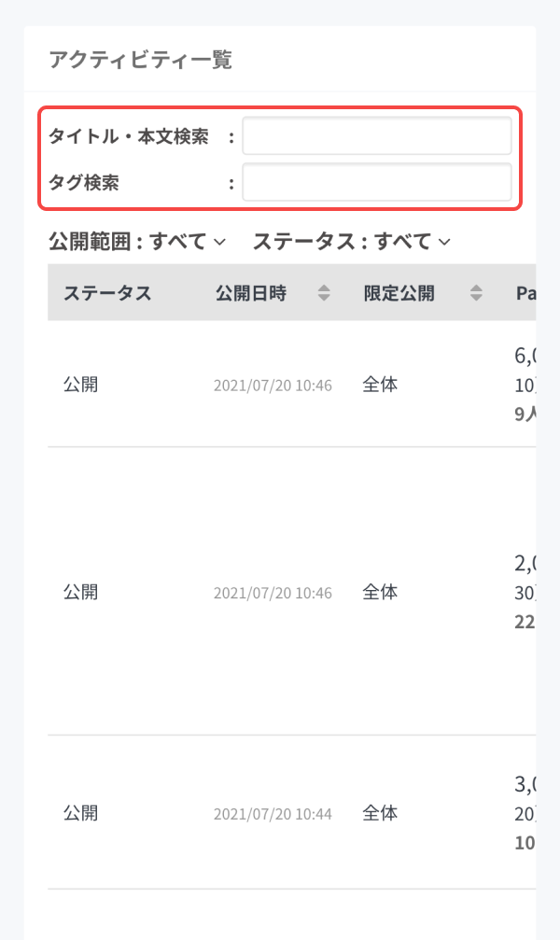The height and width of the screenshot is (940, 560).
Task: Select the 公開 status in the first row
Action: (80, 385)
